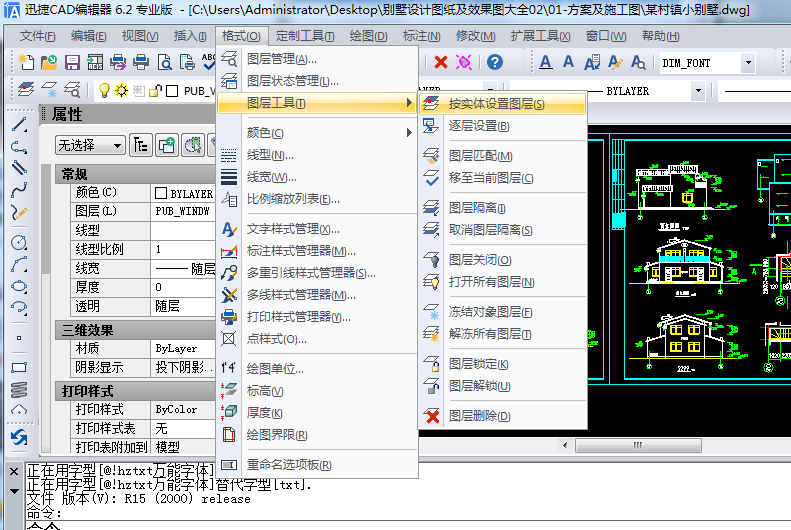Select the Line draw tool in left toolbar
Viewport: 791px width, 530px height.
point(19,124)
